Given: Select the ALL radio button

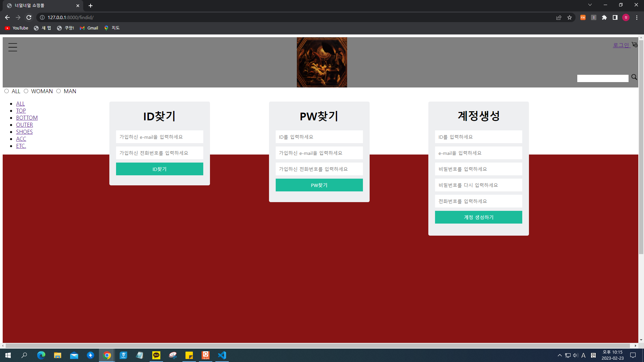Looking at the screenshot, I should pyautogui.click(x=6, y=91).
